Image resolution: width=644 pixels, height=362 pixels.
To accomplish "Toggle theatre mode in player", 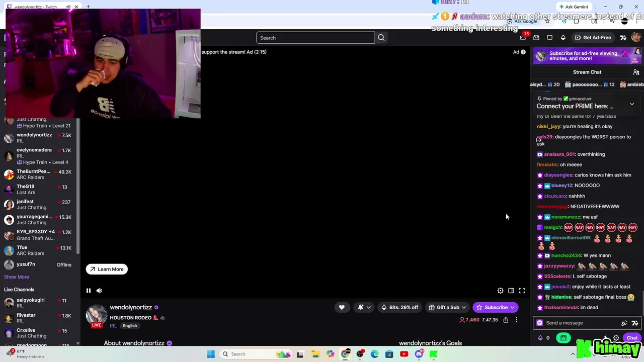I will click(x=511, y=291).
